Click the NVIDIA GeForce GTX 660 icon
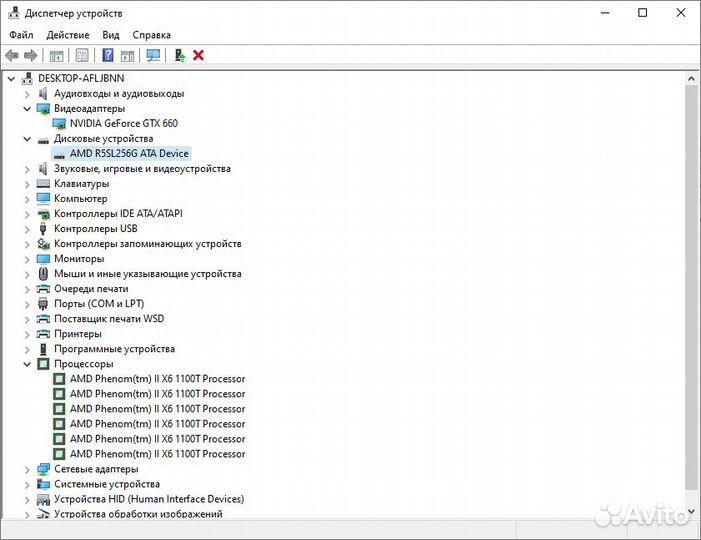This screenshot has width=701, height=540. [x=59, y=123]
